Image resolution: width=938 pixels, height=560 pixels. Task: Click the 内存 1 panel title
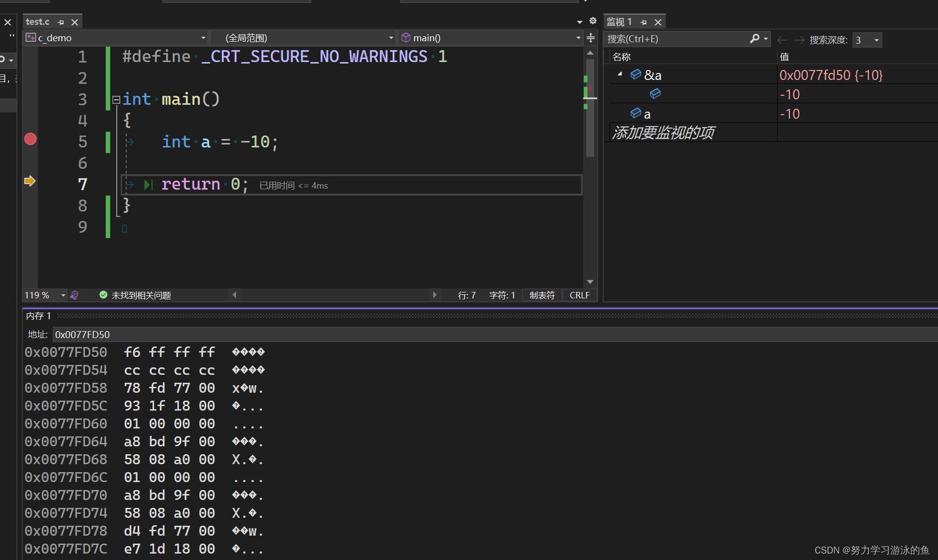click(x=38, y=316)
